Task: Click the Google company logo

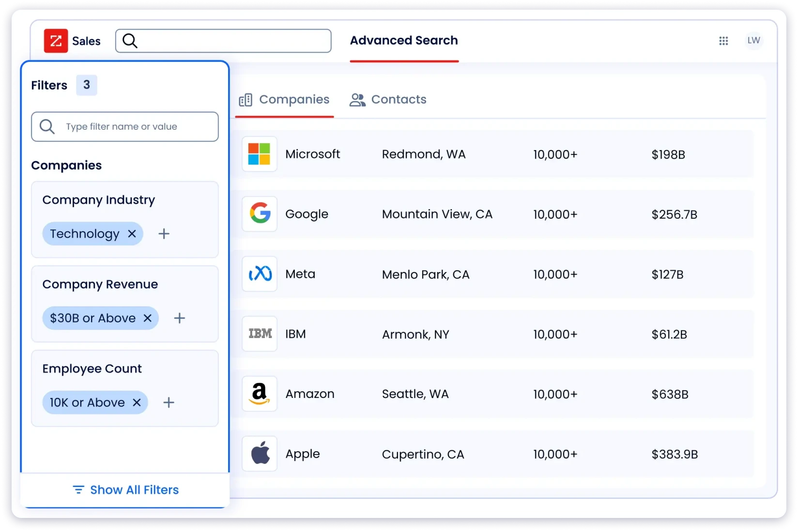Action: [260, 214]
